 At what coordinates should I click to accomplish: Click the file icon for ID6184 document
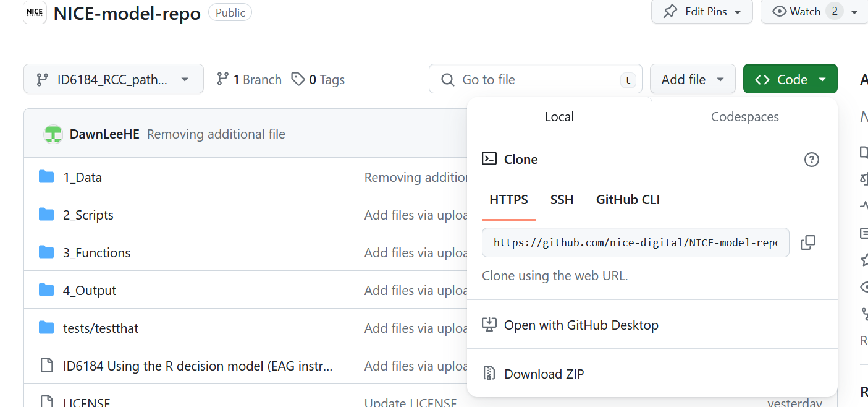click(x=46, y=366)
